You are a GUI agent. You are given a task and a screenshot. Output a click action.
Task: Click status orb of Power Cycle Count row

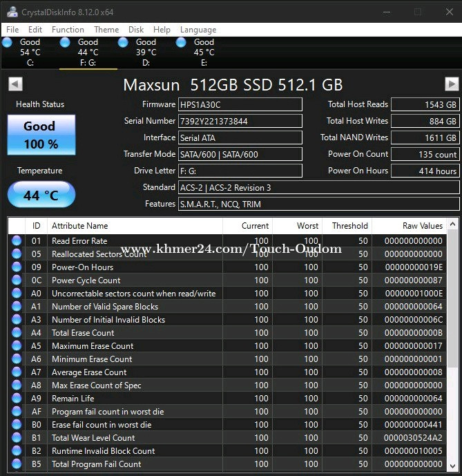[x=17, y=280]
